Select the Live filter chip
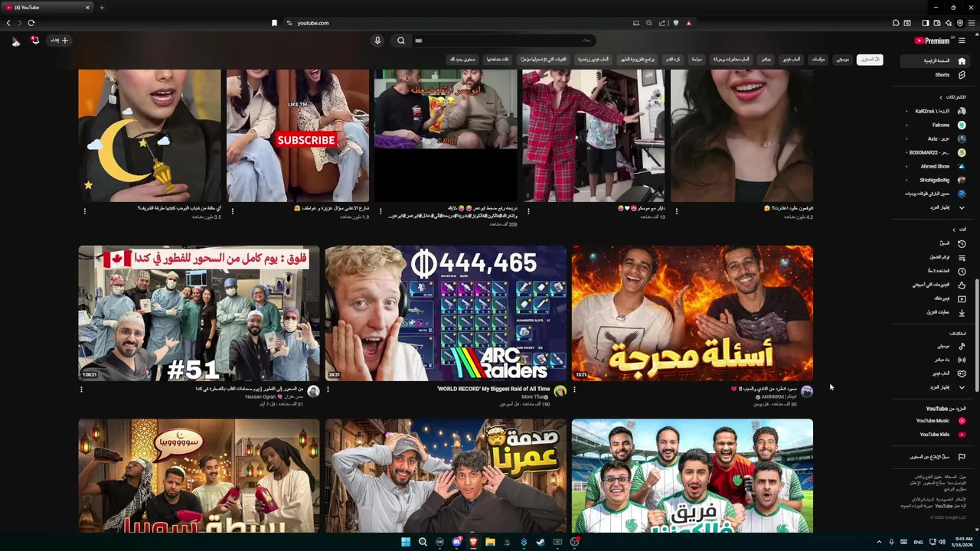The width and height of the screenshot is (980, 551). 766,59
